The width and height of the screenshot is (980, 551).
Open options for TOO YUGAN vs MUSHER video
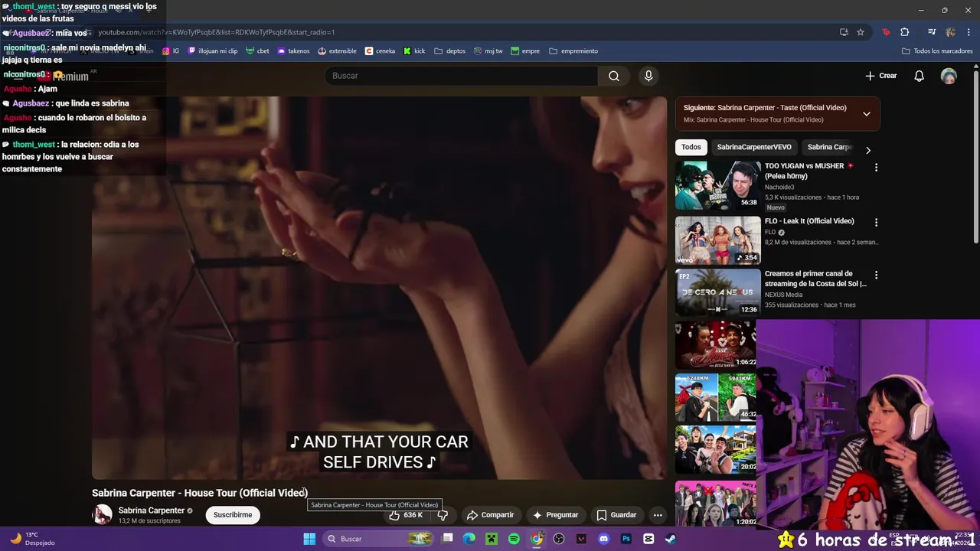[x=876, y=167]
